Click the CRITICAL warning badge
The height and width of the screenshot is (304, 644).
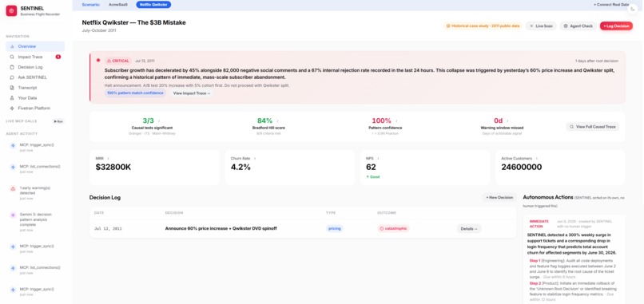(x=118, y=61)
